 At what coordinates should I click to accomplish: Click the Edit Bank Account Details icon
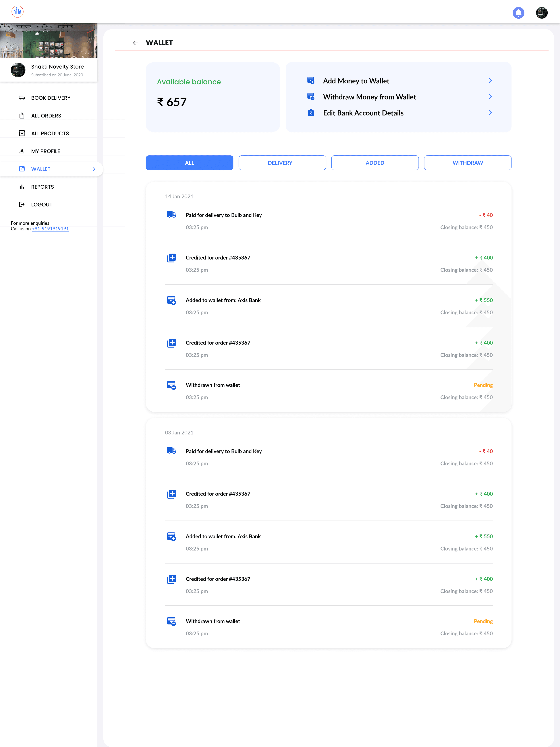click(x=311, y=113)
